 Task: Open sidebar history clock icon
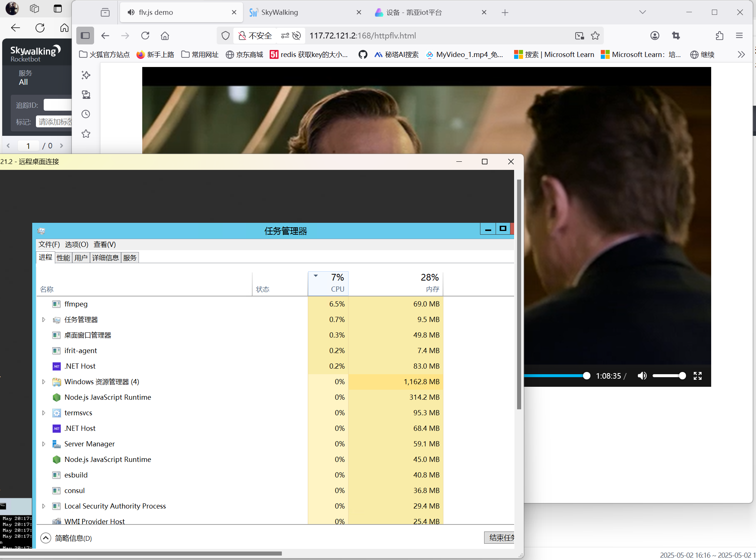click(x=86, y=114)
